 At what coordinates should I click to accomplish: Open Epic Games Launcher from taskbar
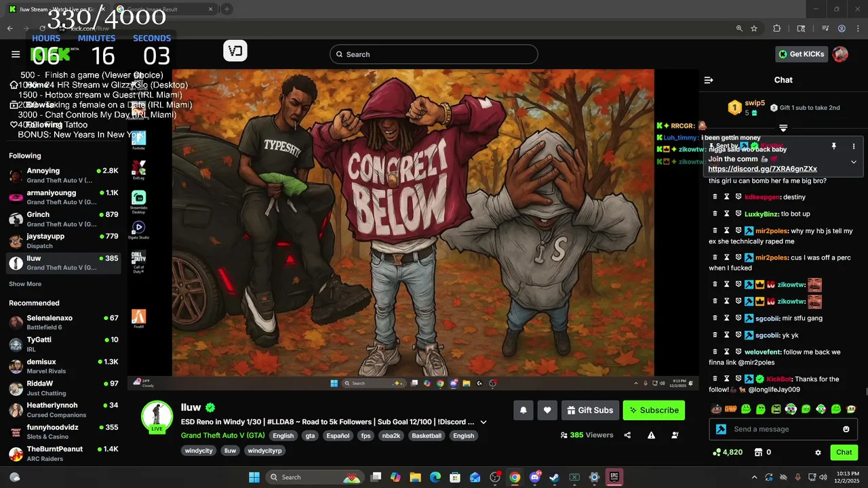[x=614, y=477]
